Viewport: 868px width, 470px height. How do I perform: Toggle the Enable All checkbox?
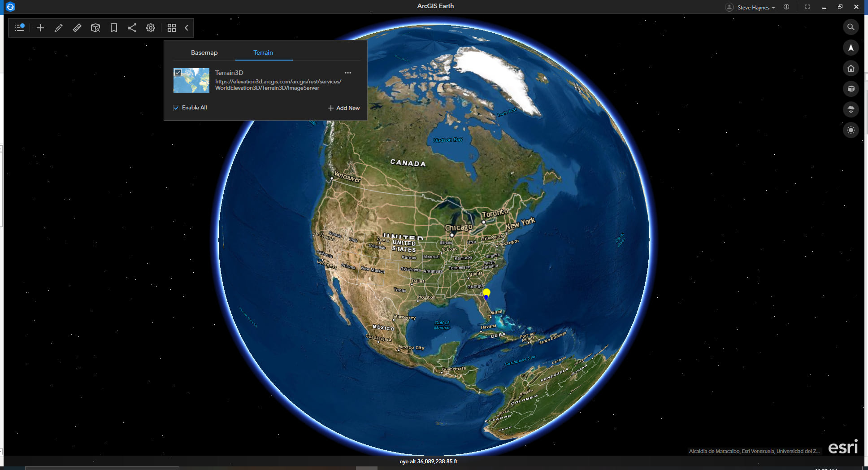tap(176, 108)
